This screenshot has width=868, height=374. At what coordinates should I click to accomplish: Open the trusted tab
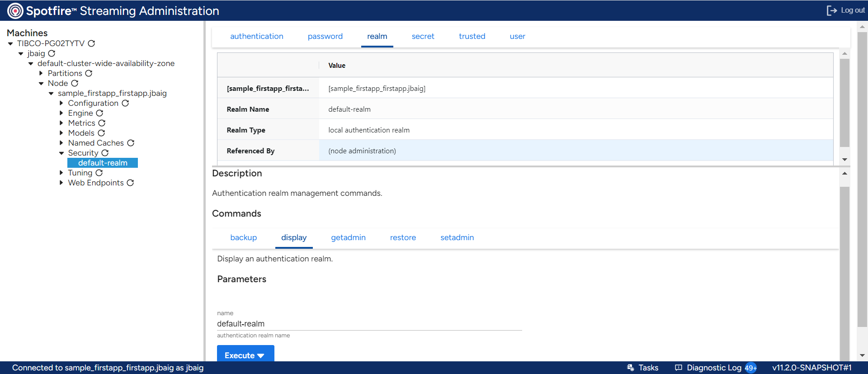click(x=472, y=36)
